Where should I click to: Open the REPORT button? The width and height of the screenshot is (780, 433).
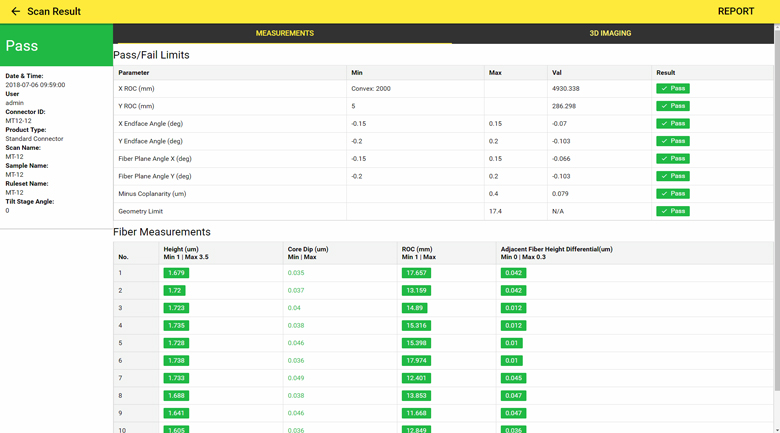click(x=735, y=12)
